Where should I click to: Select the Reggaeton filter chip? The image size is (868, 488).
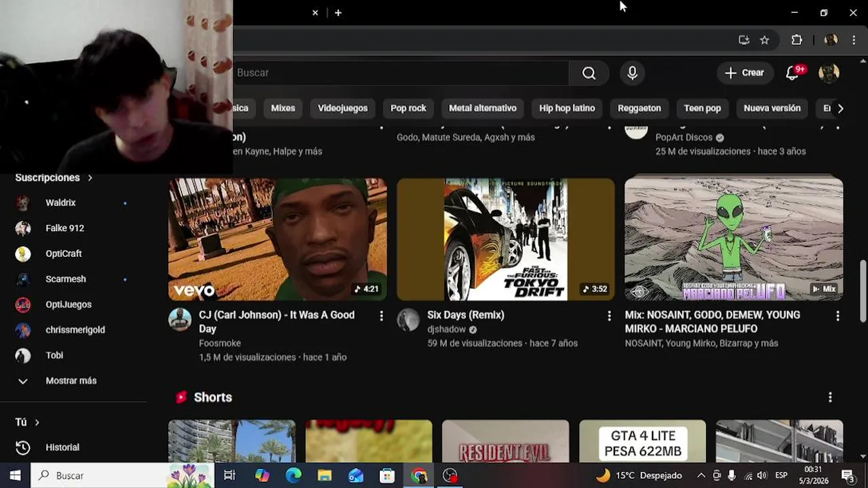[x=639, y=108]
